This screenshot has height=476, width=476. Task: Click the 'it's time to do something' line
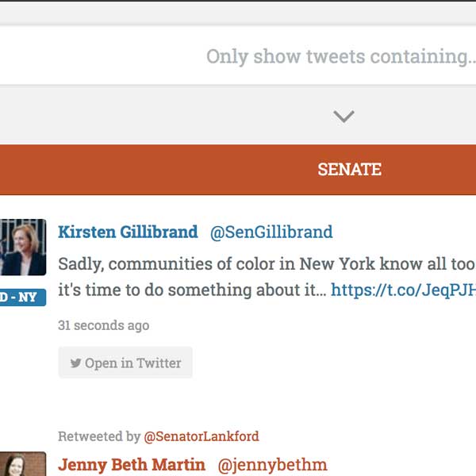[192, 290]
